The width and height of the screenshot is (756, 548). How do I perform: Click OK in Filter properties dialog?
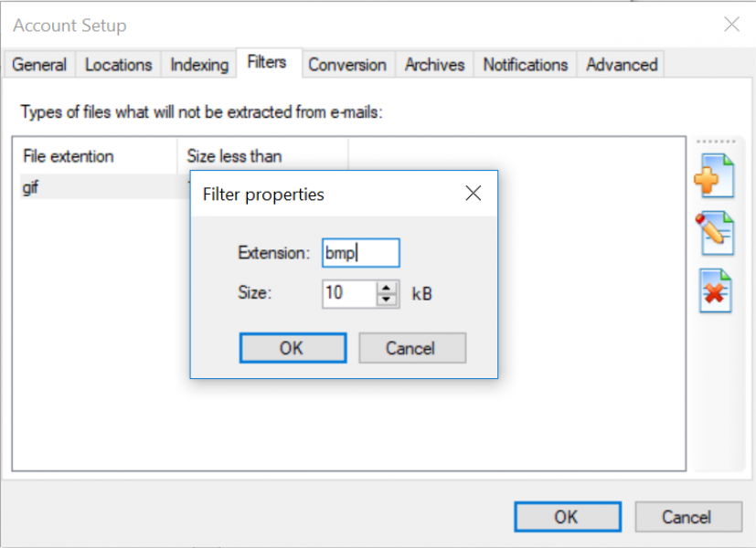tap(292, 348)
